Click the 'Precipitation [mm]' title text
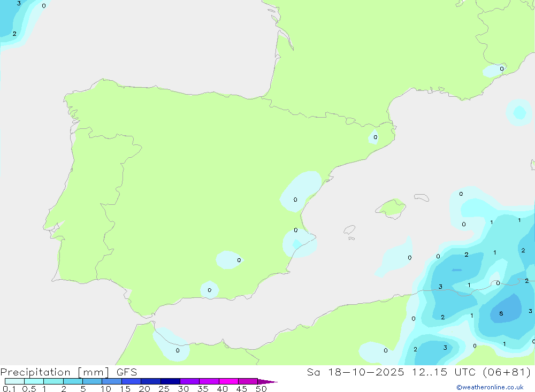The width and height of the screenshot is (535, 392). pyautogui.click(x=55, y=372)
